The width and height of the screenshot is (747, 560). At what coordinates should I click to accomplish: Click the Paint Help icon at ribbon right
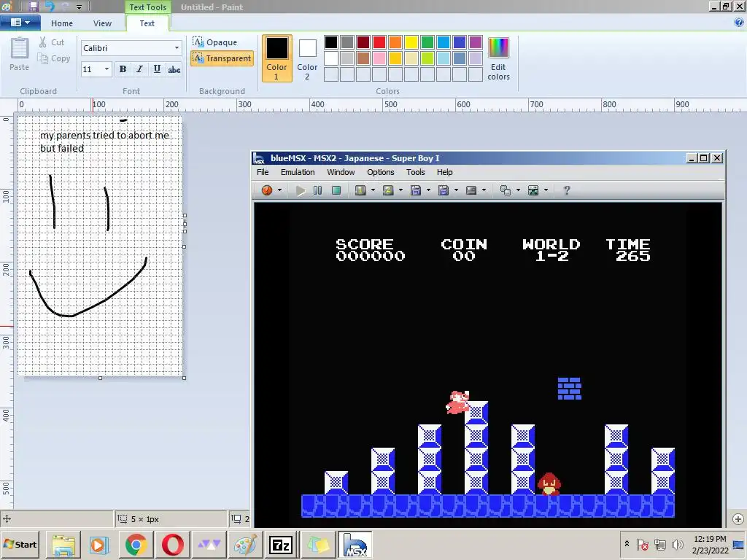[739, 23]
